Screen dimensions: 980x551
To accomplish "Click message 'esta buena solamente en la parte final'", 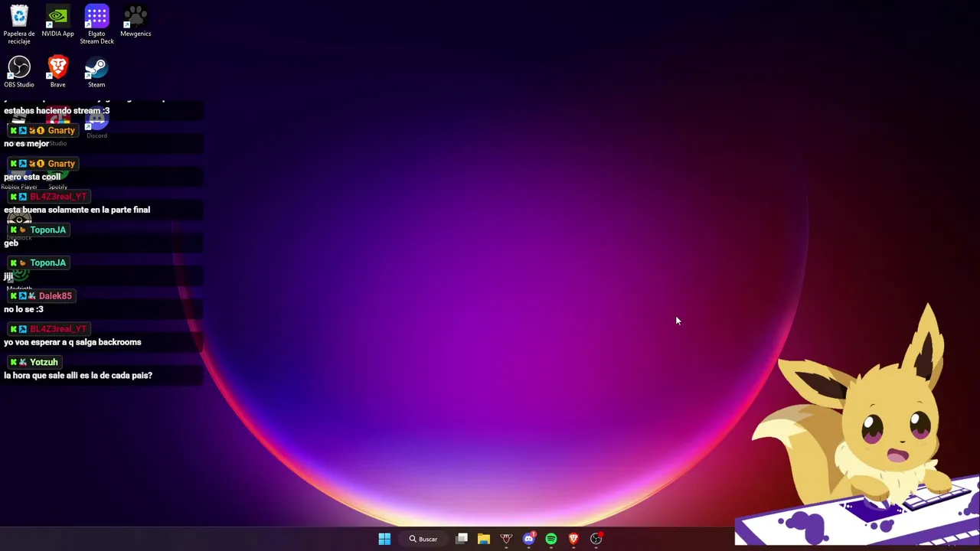I will point(77,209).
